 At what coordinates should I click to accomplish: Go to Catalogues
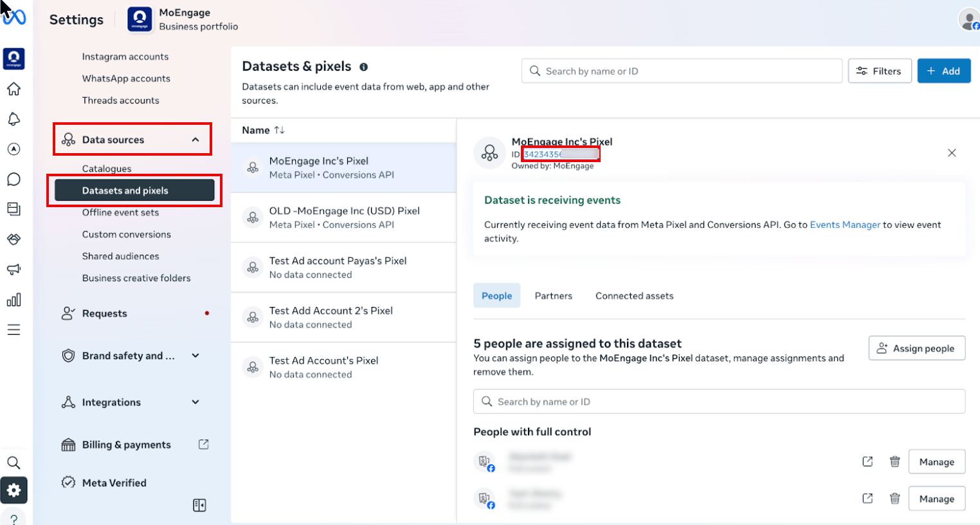(x=107, y=169)
